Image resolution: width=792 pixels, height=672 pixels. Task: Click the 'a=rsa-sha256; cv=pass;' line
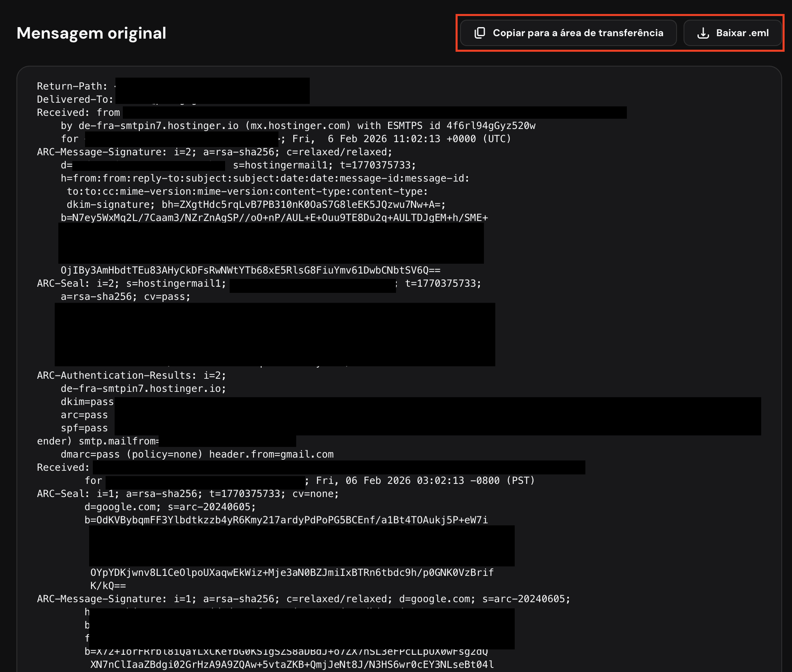(125, 297)
